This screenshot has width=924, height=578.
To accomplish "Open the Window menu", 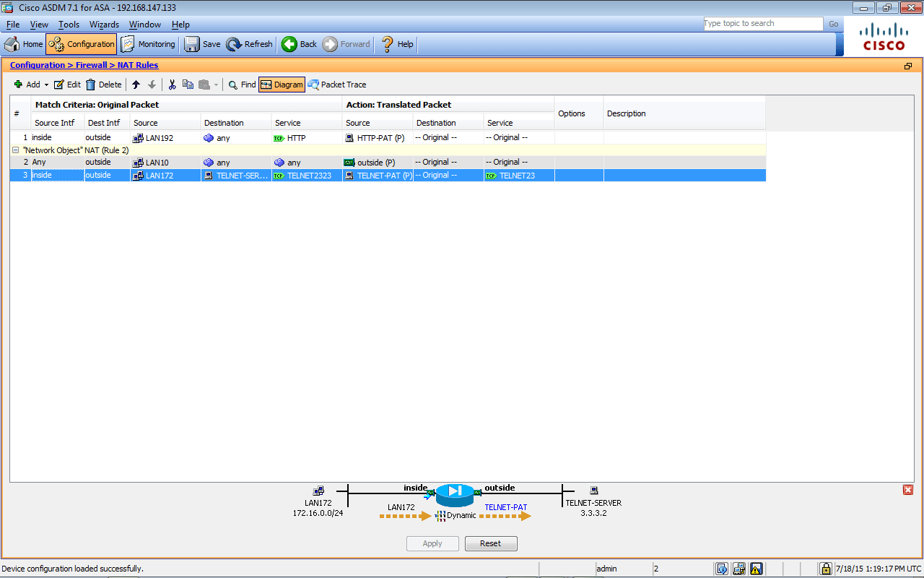I will pos(145,25).
